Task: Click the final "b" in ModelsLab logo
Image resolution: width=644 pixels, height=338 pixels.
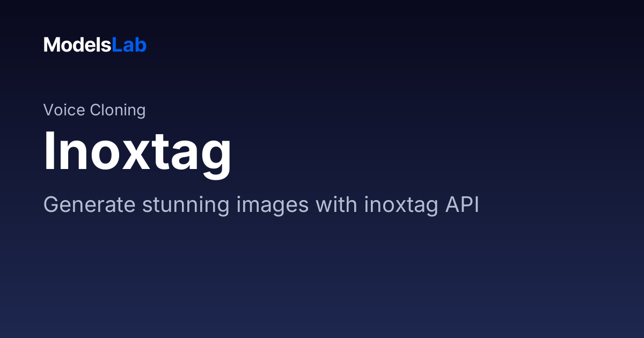Action: 141,45
